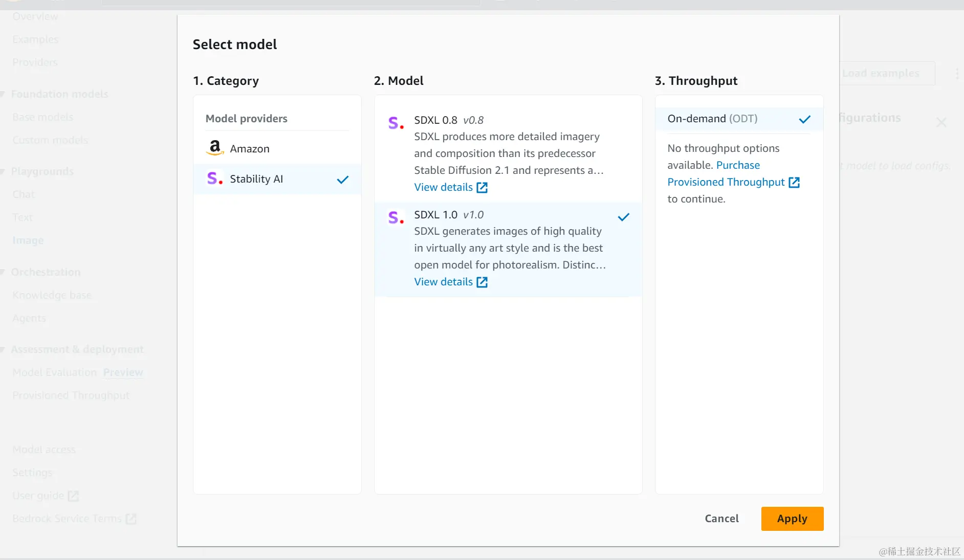Collapse the Playgrounds sidebar section
Viewport: 964px width, 560px height.
(x=3, y=171)
